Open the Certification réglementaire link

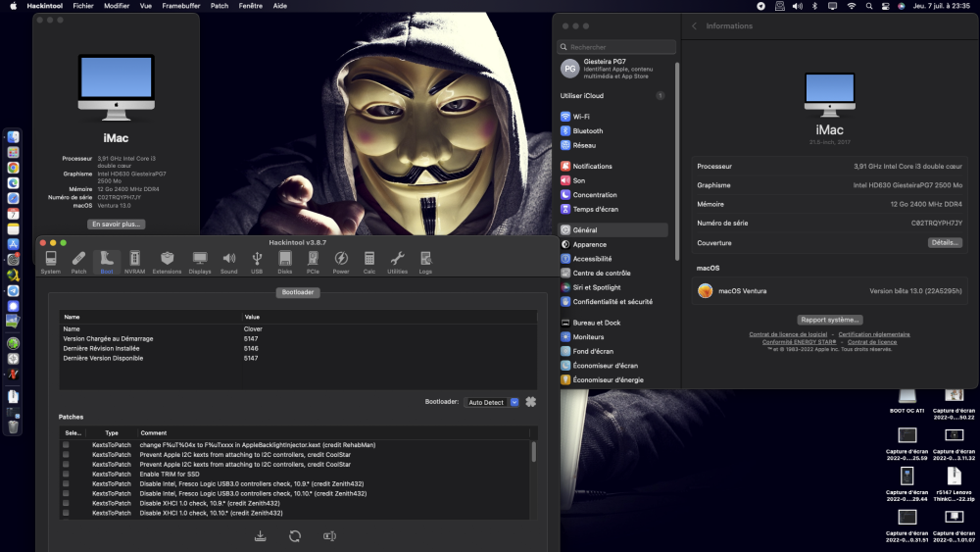coord(874,334)
